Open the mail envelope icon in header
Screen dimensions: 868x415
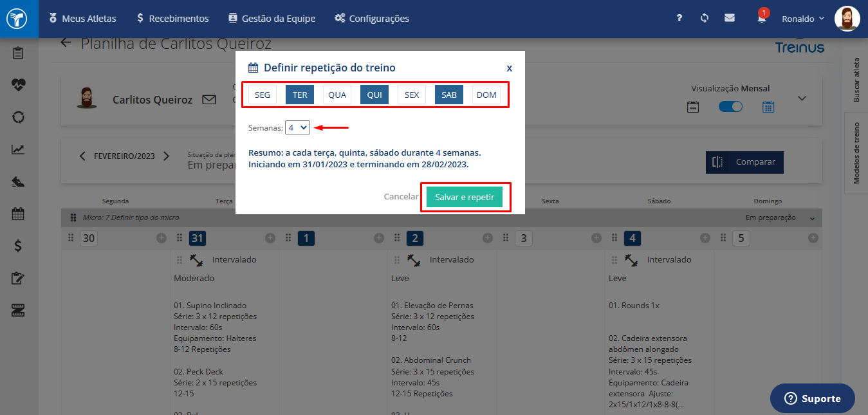click(730, 18)
